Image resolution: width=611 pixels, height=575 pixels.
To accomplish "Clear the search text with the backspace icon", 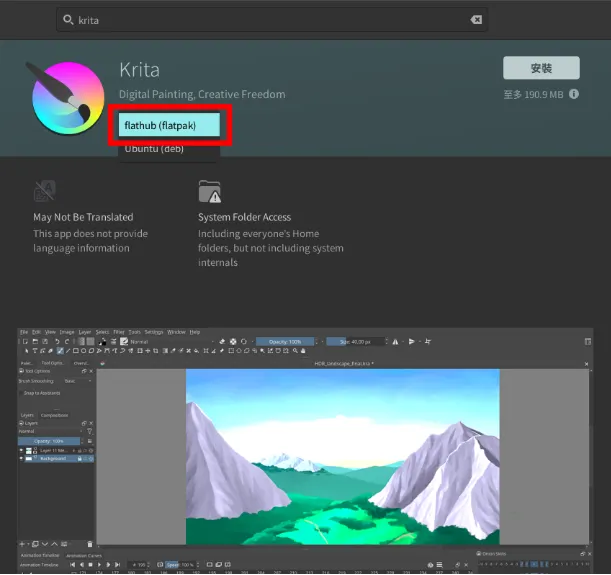I will pyautogui.click(x=476, y=19).
